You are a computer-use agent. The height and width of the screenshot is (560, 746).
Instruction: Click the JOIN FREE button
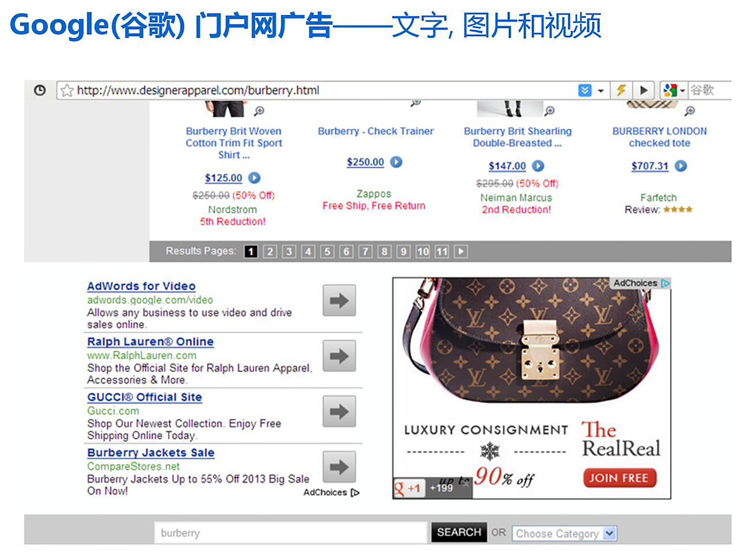620,478
